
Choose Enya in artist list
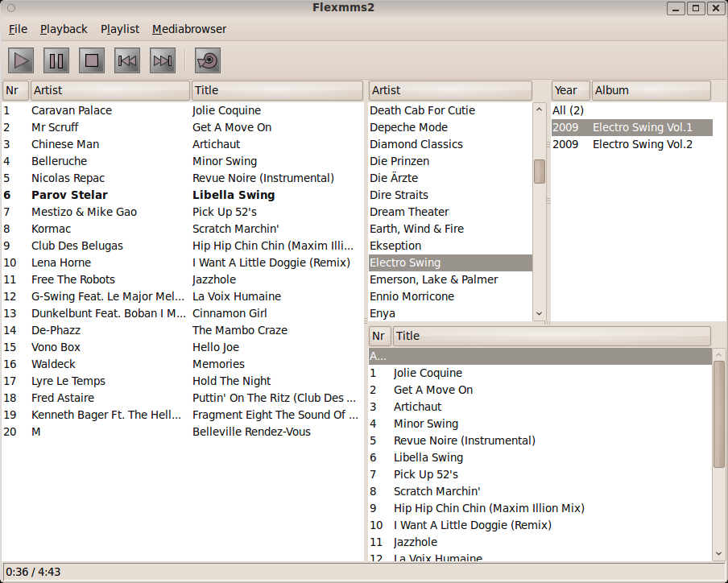click(x=450, y=313)
